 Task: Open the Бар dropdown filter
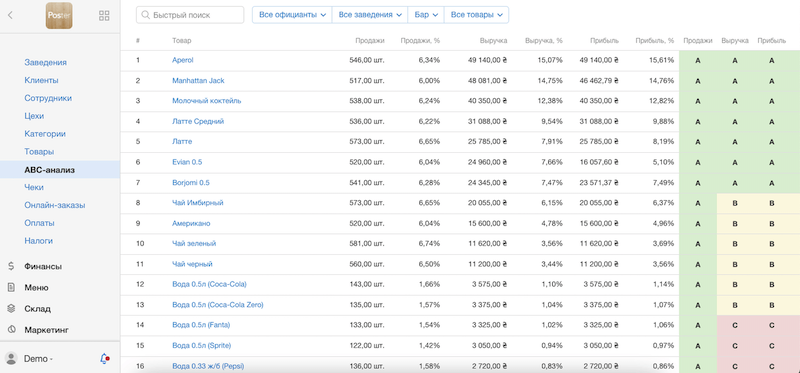426,15
